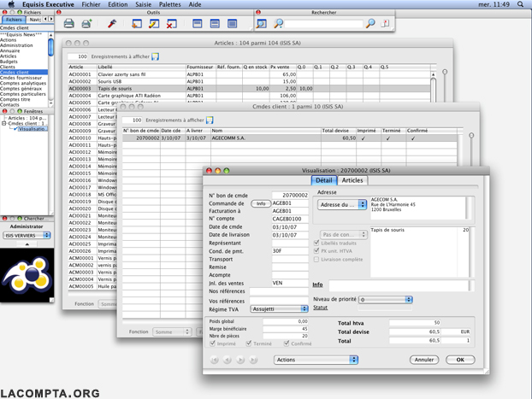Viewport: 532px width, 399px height.
Task: Click the Equisis Executive app menu
Action: [x=48, y=4]
